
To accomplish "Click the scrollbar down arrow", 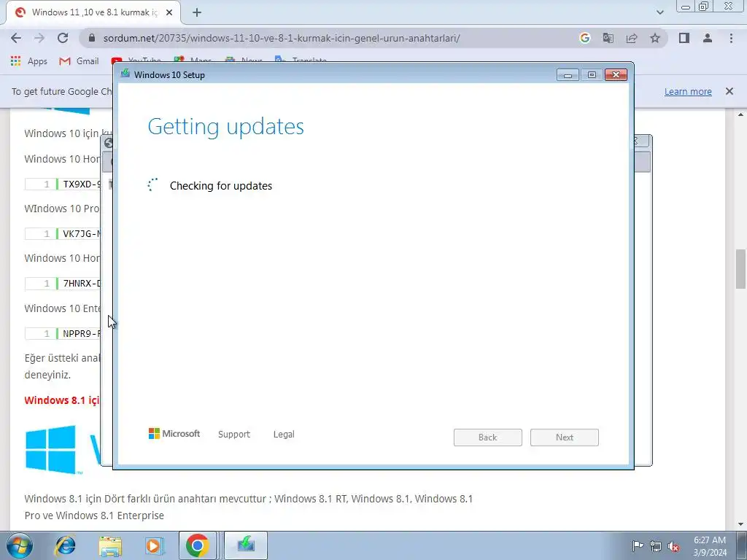I will (740, 524).
